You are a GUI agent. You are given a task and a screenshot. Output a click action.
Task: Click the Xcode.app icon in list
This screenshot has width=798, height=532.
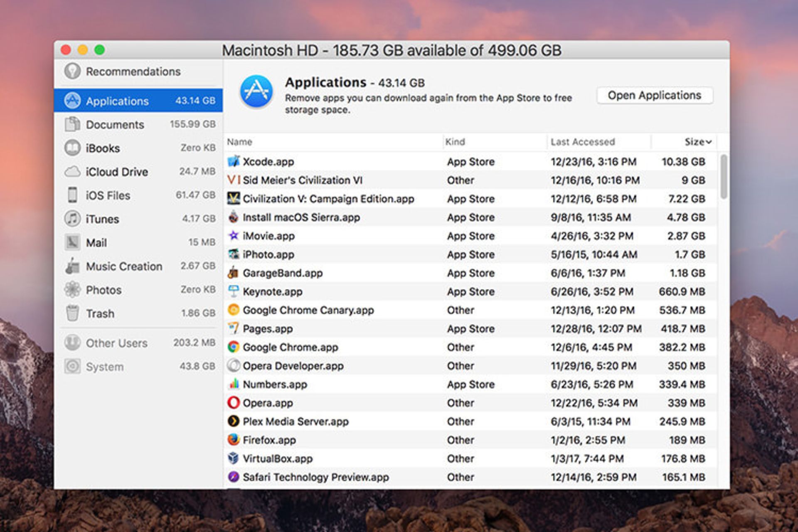(234, 161)
